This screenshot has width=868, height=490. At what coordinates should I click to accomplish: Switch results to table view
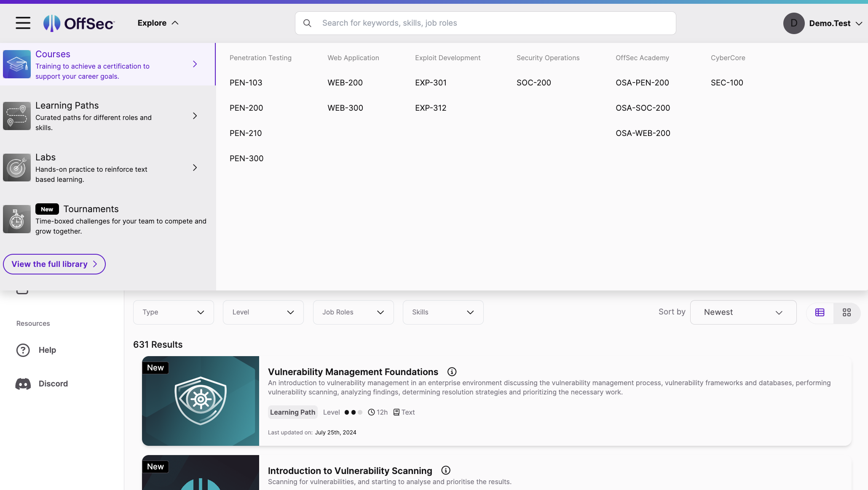[x=820, y=312]
